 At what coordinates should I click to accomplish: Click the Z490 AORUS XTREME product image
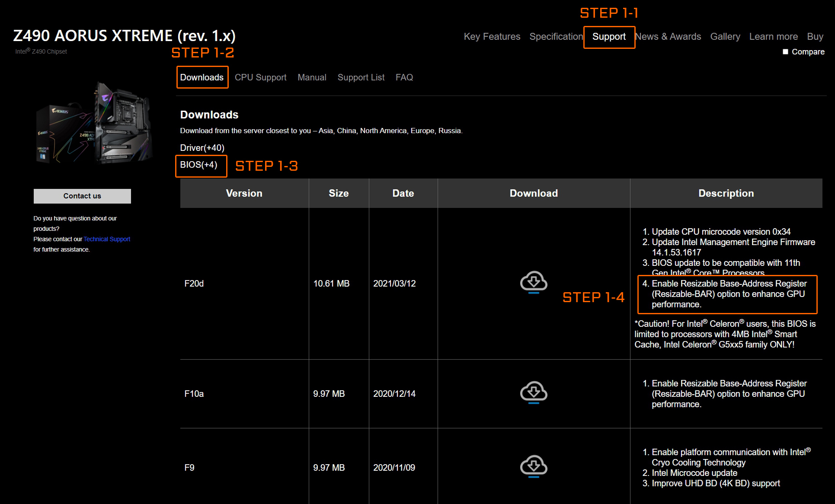tap(95, 122)
